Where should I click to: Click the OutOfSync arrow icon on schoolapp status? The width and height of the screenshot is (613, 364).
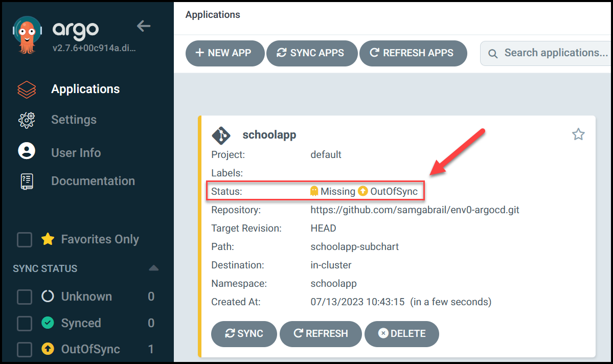coord(361,191)
